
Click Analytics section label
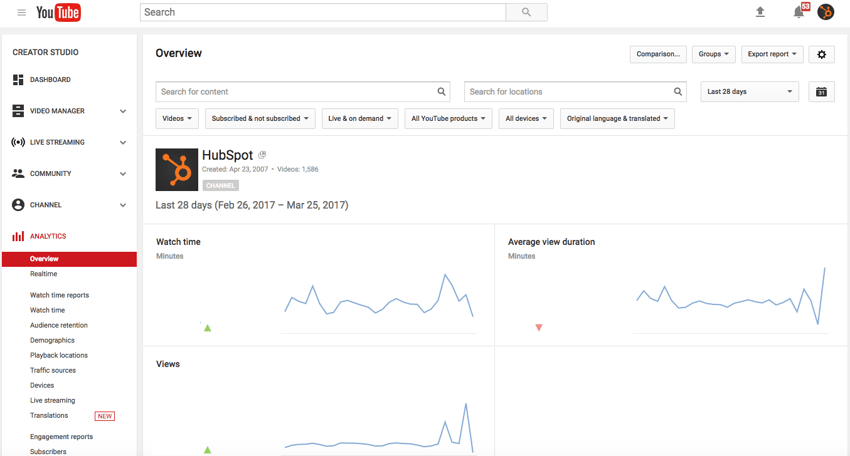pos(48,236)
